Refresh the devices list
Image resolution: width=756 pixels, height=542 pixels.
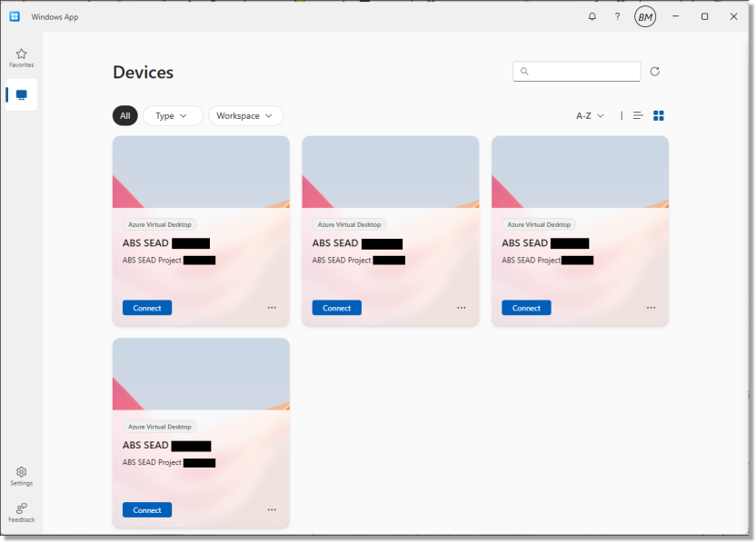[656, 71]
